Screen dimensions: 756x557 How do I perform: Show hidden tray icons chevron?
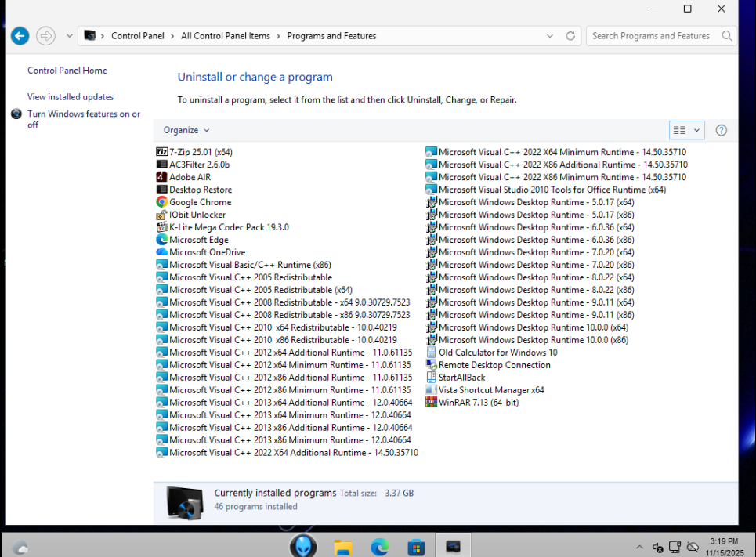639,547
